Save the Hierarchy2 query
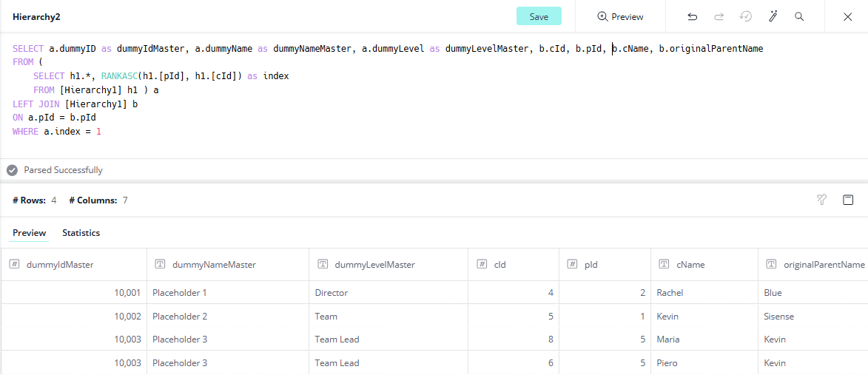Image resolution: width=868 pixels, height=375 pixels. (539, 16)
